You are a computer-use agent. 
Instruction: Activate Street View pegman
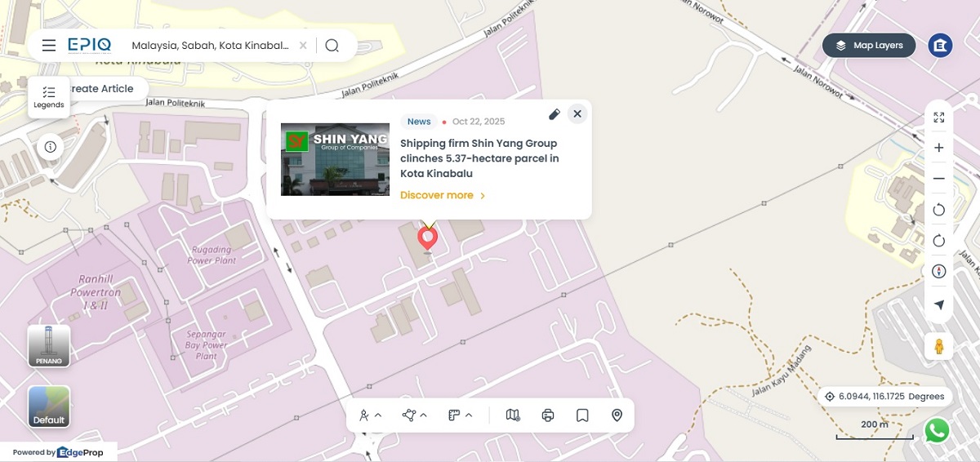tap(938, 346)
